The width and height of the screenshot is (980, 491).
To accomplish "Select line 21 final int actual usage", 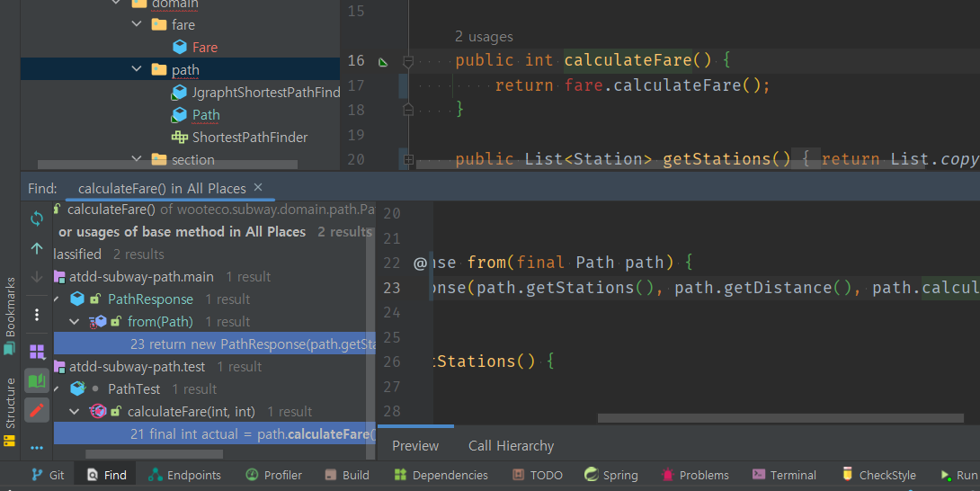I will [x=214, y=434].
